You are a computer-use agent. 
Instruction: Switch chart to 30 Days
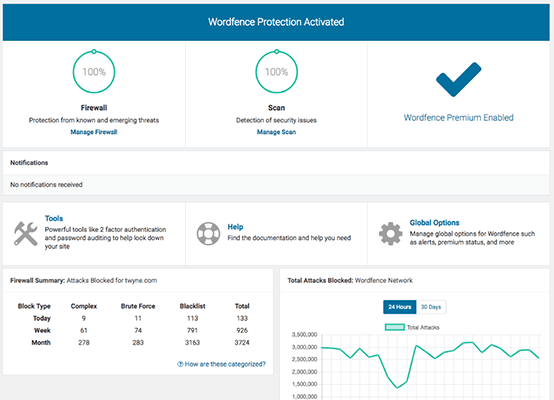coord(431,307)
